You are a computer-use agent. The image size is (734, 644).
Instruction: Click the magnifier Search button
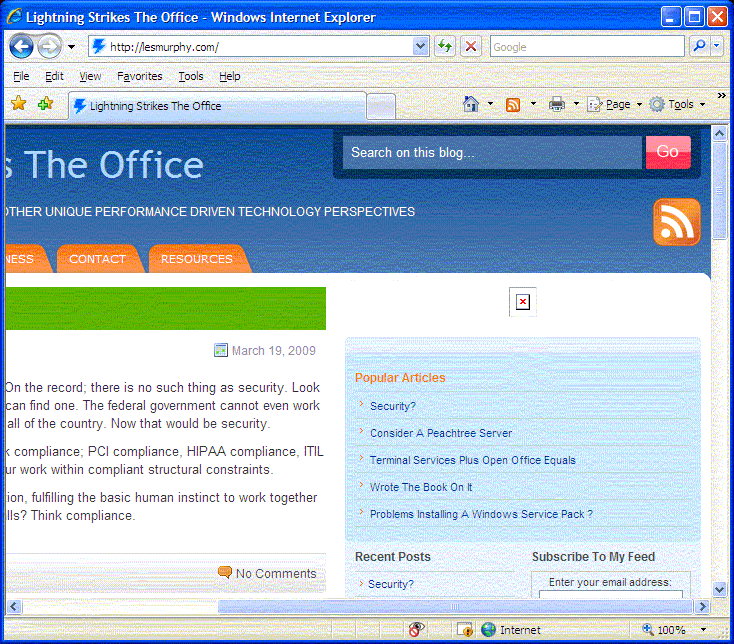[x=699, y=46]
